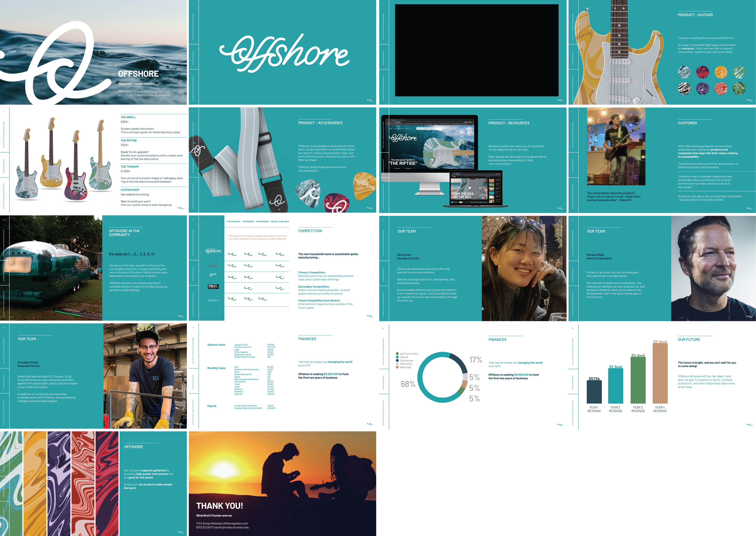This screenshot has width=756, height=536.
Task: Click the Readily Available column header
Action: [x=280, y=221]
